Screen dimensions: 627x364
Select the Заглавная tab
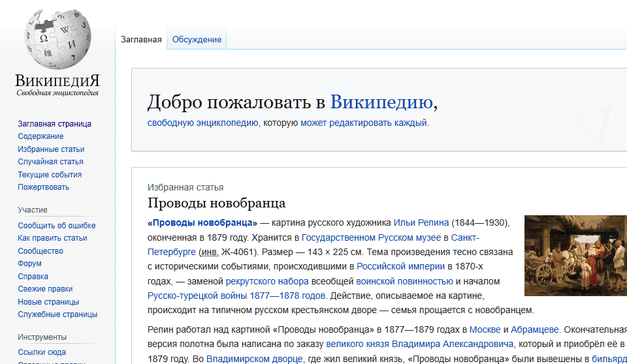click(x=141, y=40)
